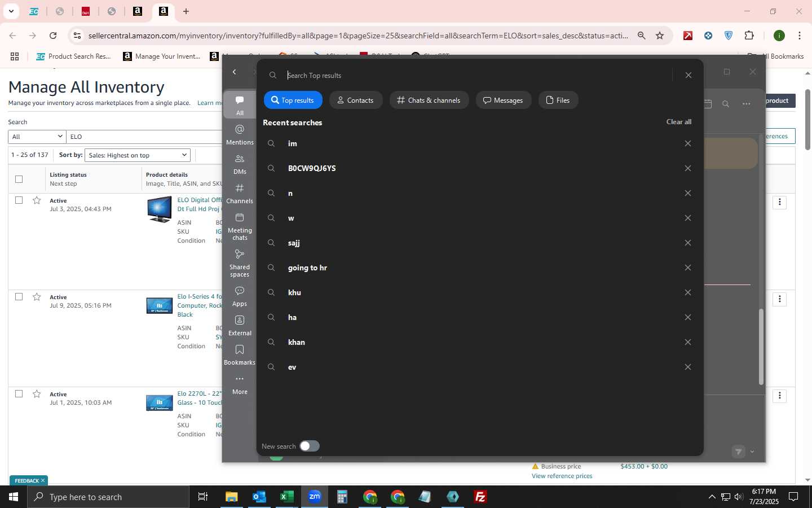Viewport: 812px width, 508px height.
Task: Remove recent search 'B0CW9QJ6YS'
Action: coord(688,168)
